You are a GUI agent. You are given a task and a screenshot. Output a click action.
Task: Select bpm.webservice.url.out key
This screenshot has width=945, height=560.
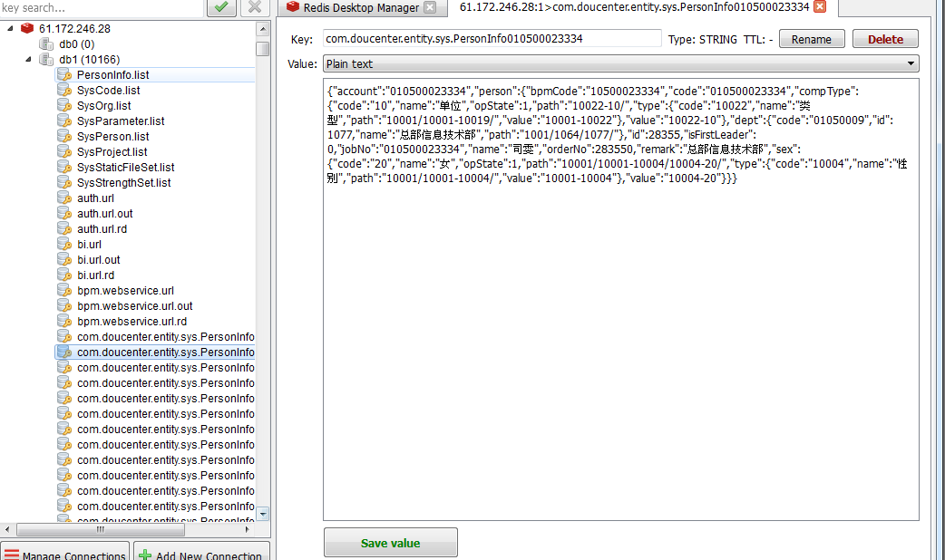pyautogui.click(x=135, y=306)
